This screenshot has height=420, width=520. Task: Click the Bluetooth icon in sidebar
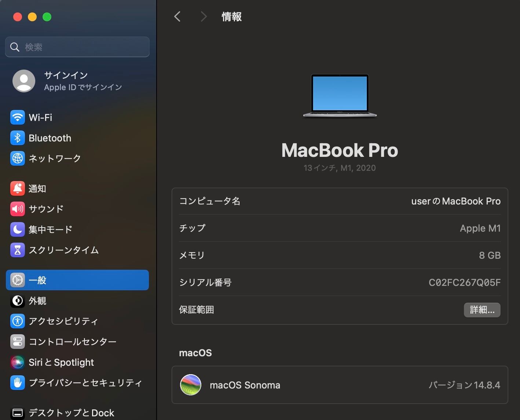(18, 138)
